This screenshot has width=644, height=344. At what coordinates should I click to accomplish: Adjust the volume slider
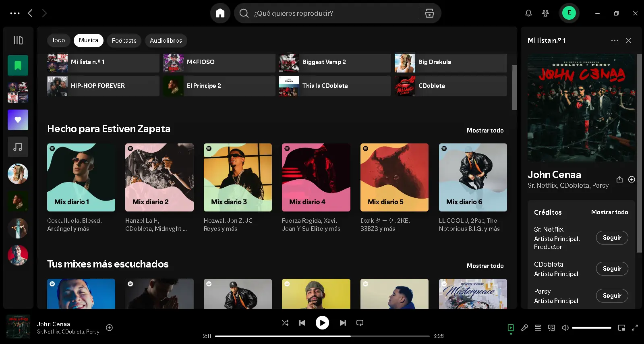[592, 328]
